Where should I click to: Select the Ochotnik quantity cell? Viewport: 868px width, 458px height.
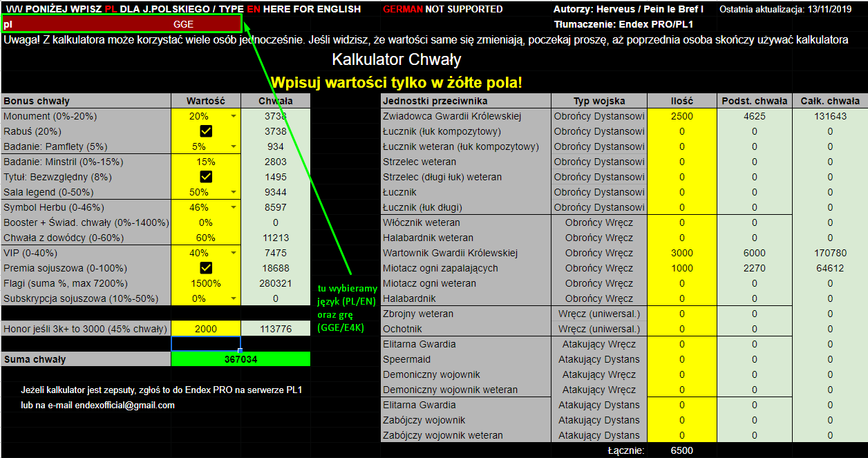[682, 329]
